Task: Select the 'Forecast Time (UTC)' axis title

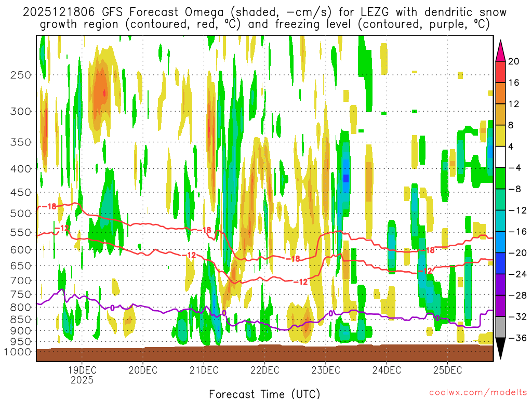Action: [264, 394]
